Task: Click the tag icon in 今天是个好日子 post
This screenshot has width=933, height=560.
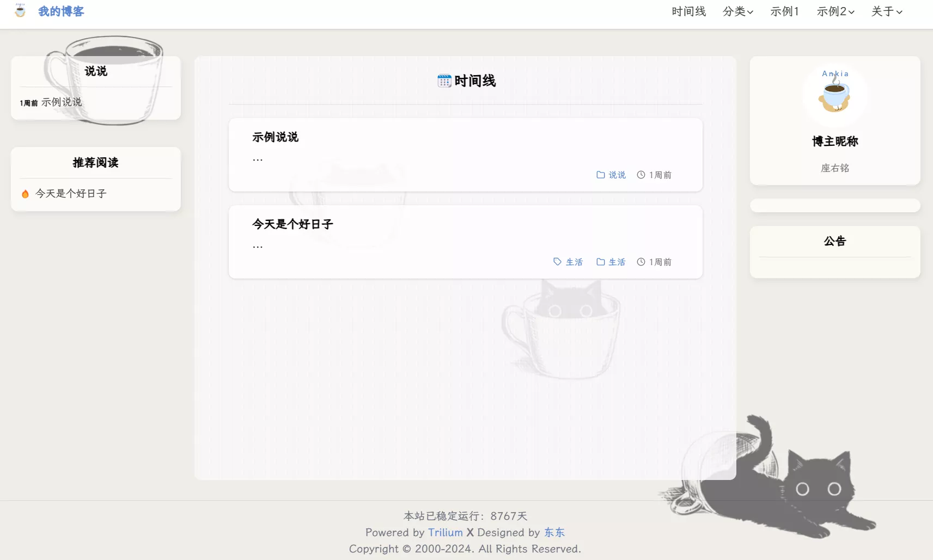Action: (x=557, y=262)
